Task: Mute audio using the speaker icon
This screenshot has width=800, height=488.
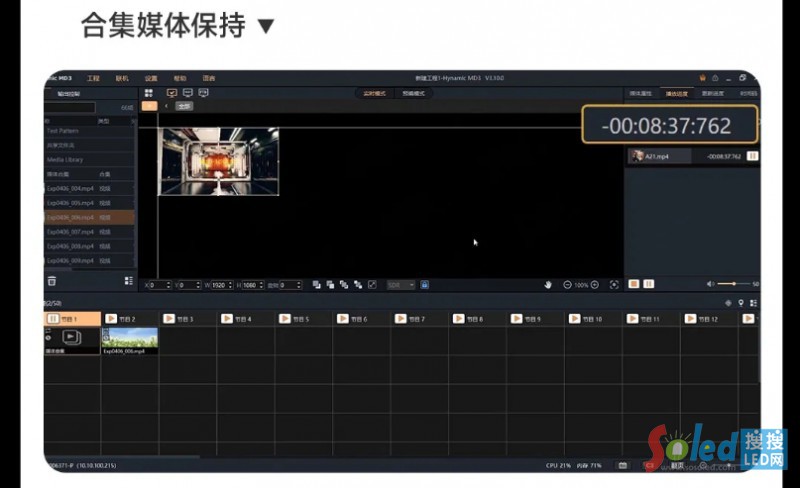Action: 711,285
